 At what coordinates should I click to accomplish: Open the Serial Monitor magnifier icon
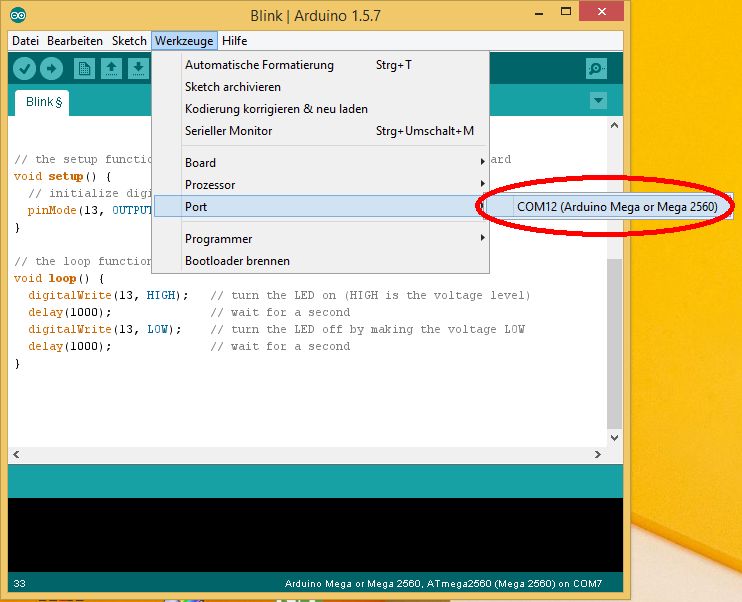point(596,69)
